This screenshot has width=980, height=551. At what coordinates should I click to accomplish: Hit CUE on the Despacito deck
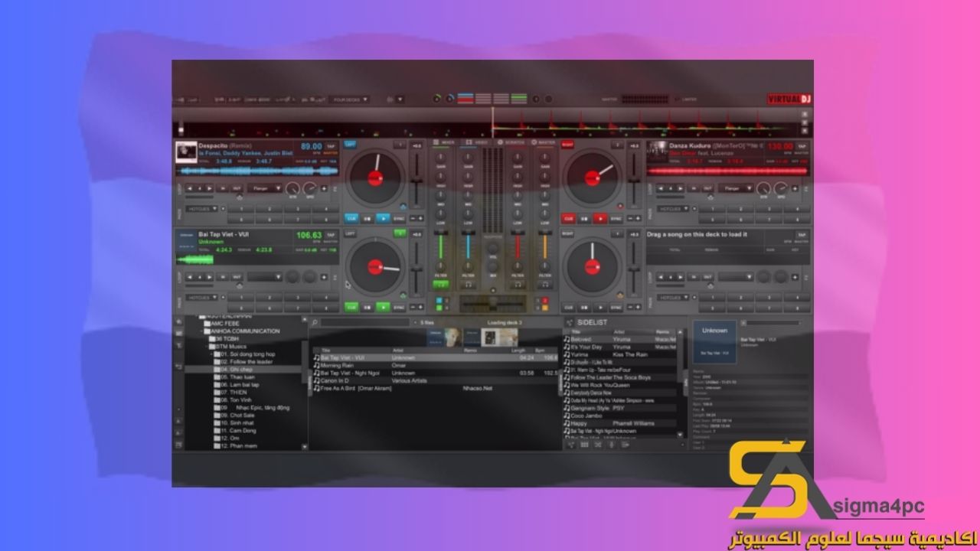pos(351,218)
